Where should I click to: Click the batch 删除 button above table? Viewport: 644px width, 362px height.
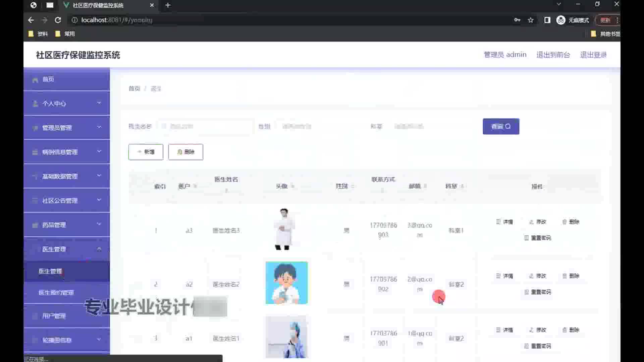(185, 152)
